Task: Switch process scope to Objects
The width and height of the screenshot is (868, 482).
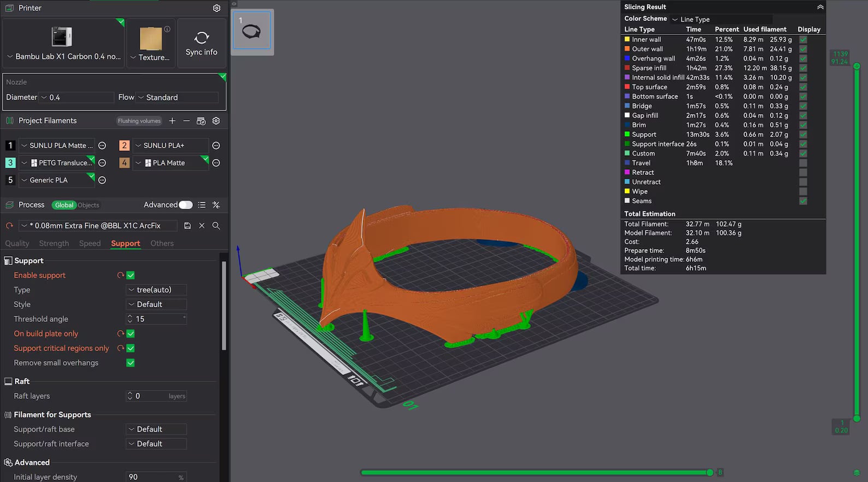Action: tap(89, 205)
